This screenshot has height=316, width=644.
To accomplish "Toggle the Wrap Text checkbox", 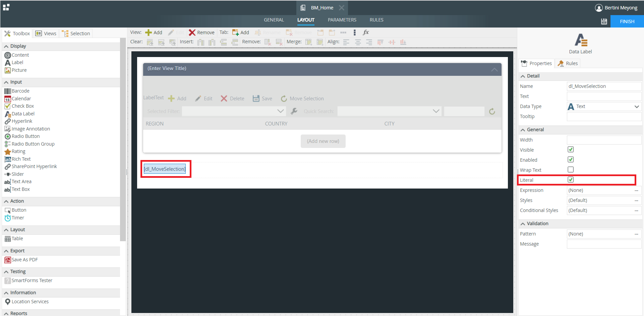I will pos(571,170).
